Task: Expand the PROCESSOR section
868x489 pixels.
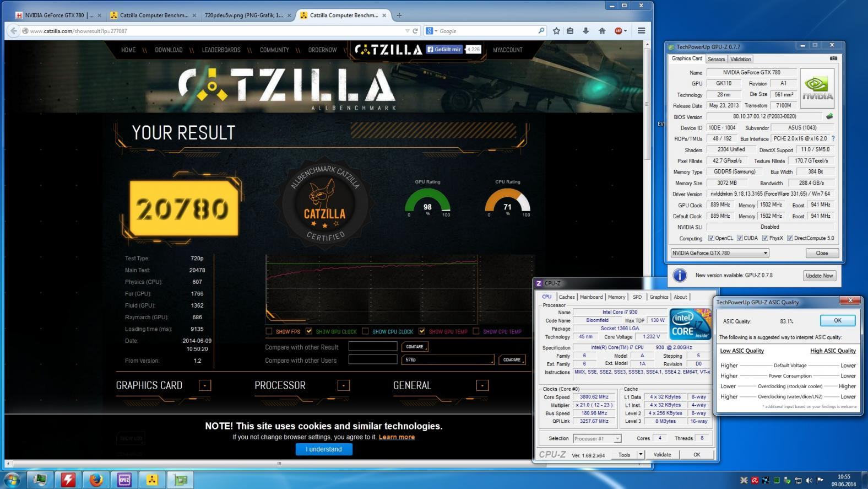Action: click(x=343, y=385)
